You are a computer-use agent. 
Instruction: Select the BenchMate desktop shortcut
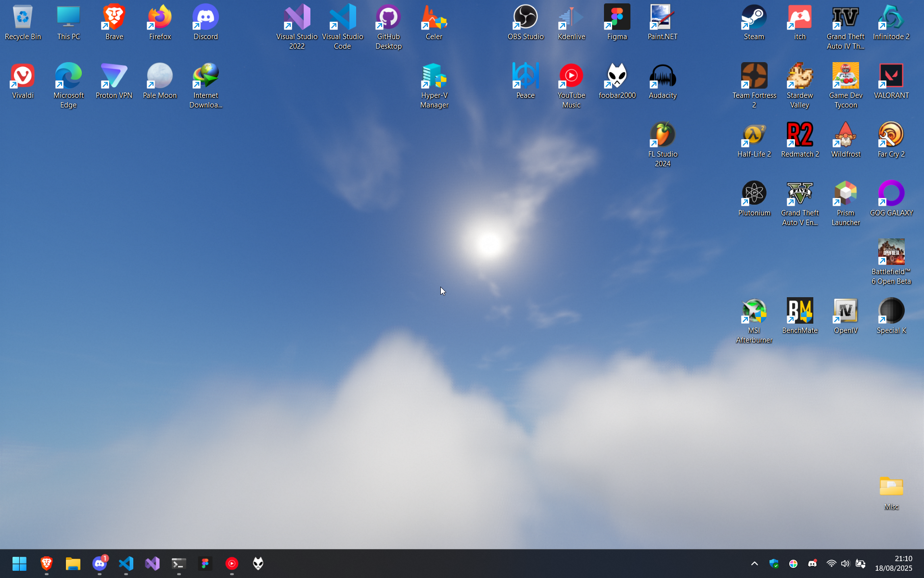800,316
